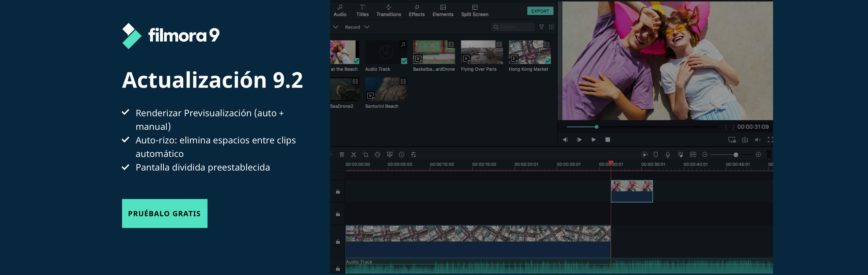Click the 00:00:10:00 ruler timestamp

[x=441, y=164]
